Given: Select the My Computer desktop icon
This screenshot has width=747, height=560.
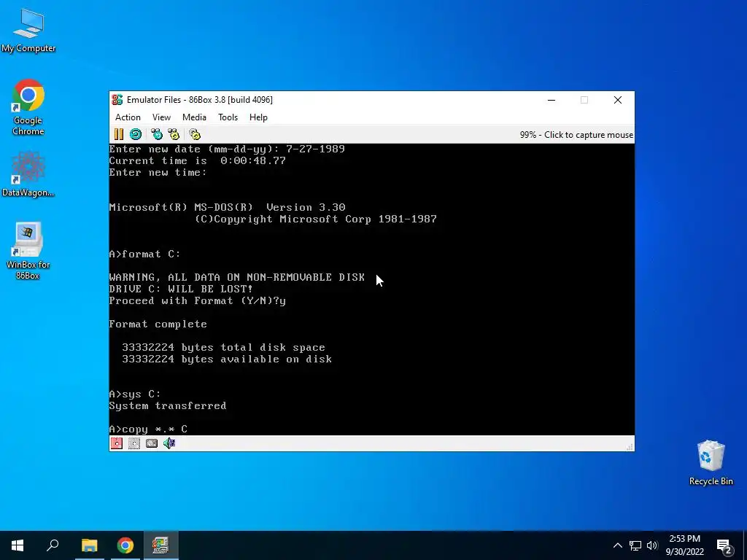Looking at the screenshot, I should pos(28,31).
